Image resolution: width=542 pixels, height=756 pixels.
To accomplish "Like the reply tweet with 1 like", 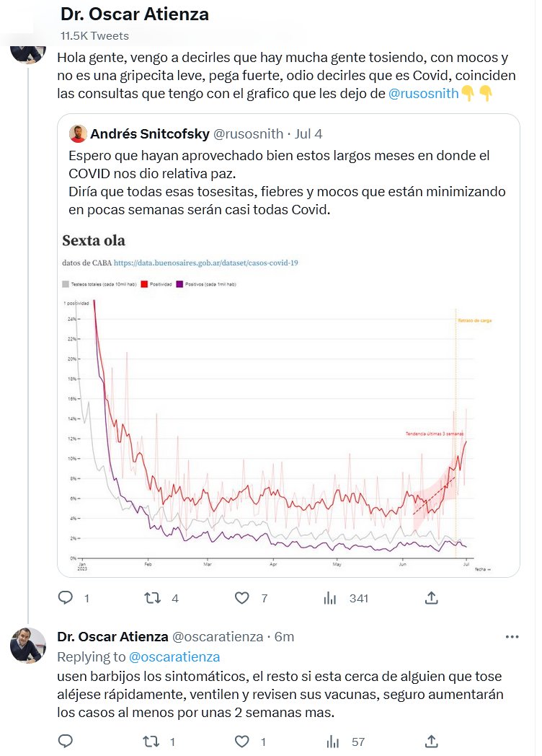I will [243, 741].
